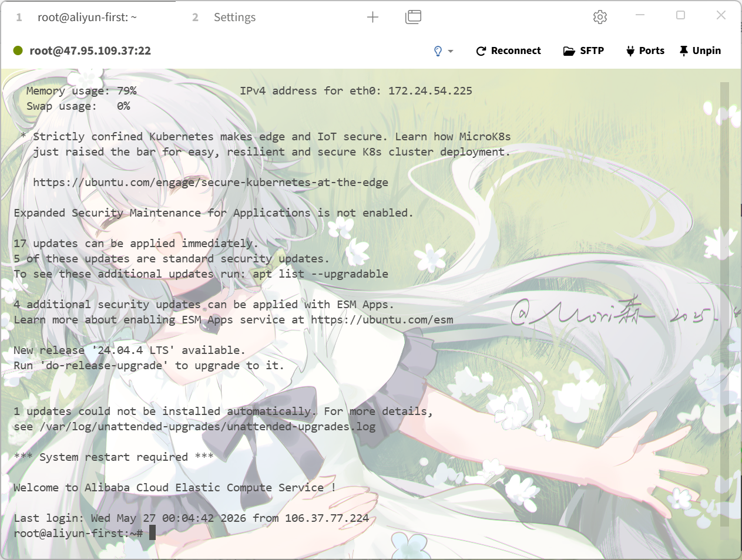This screenshot has width=742, height=560.
Task: Click the root@47.95.109.37:22 session label
Action: (x=90, y=51)
